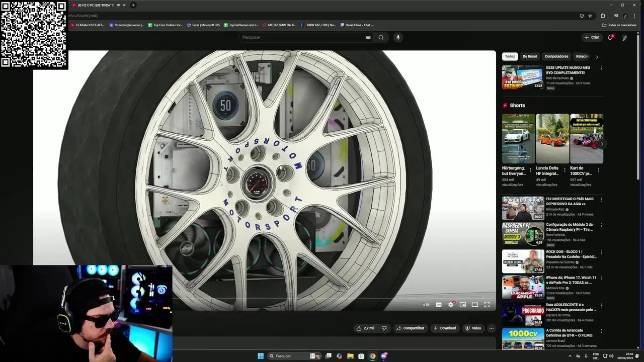Viewport: 644px width, 362px height.
Task: Toggle subtitles/captions in the video player
Action: click(439, 305)
